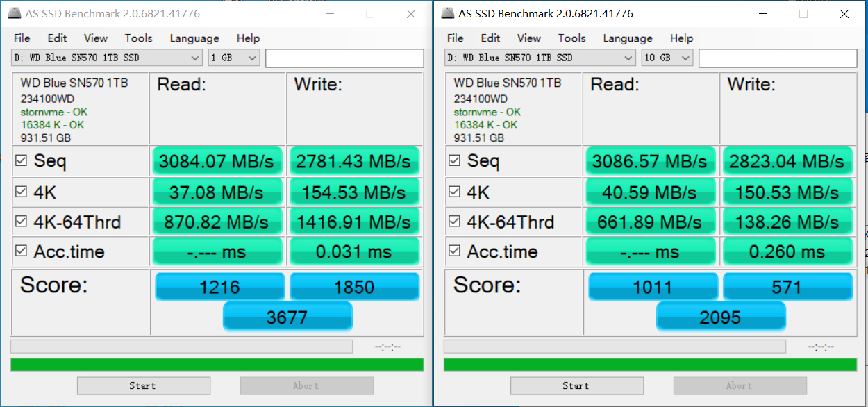868x407 pixels.
Task: Click empty text field in left window
Action: coord(344,58)
